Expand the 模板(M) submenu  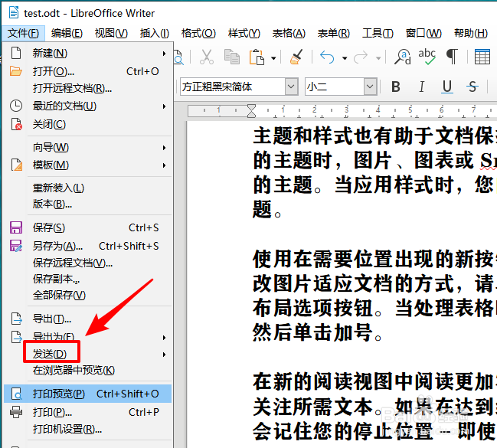click(x=164, y=165)
